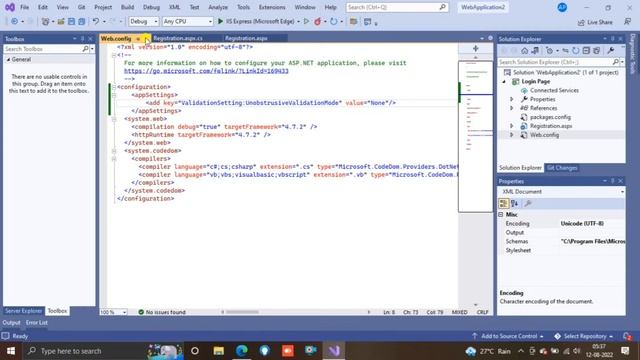Click the New Project toolbar icon
The width and height of the screenshot is (640, 360).
tap(45, 21)
